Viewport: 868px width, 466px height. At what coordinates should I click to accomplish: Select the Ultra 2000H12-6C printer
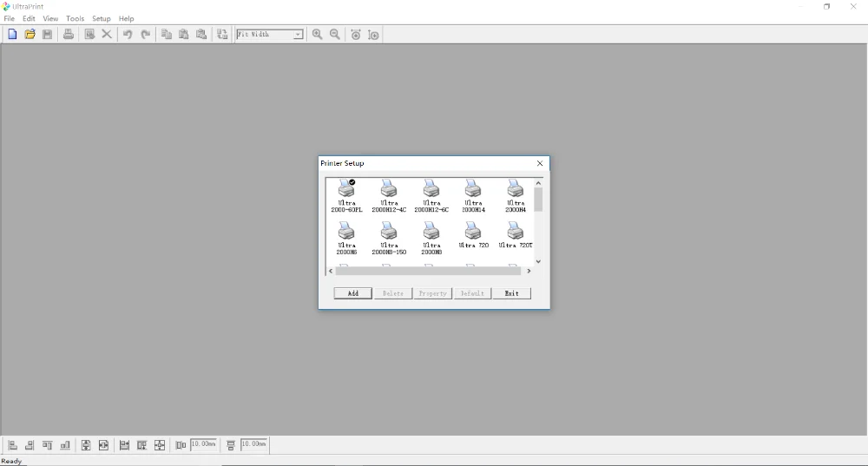[x=431, y=196]
